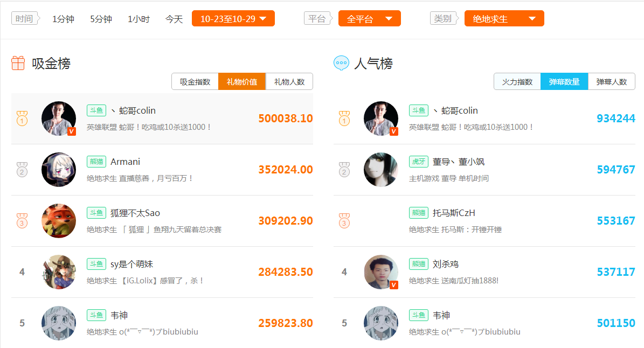Click the gift box icon beside 吸金榜
Screen dimensions: 644x348
tap(18, 63)
